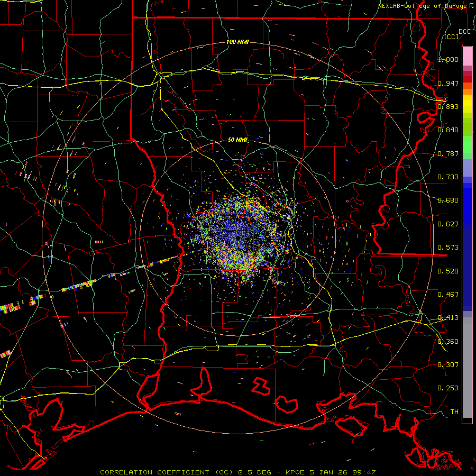Image resolution: width=476 pixels, height=476 pixels.
Task: Click the 0.467 scale value
Action: pos(448,295)
